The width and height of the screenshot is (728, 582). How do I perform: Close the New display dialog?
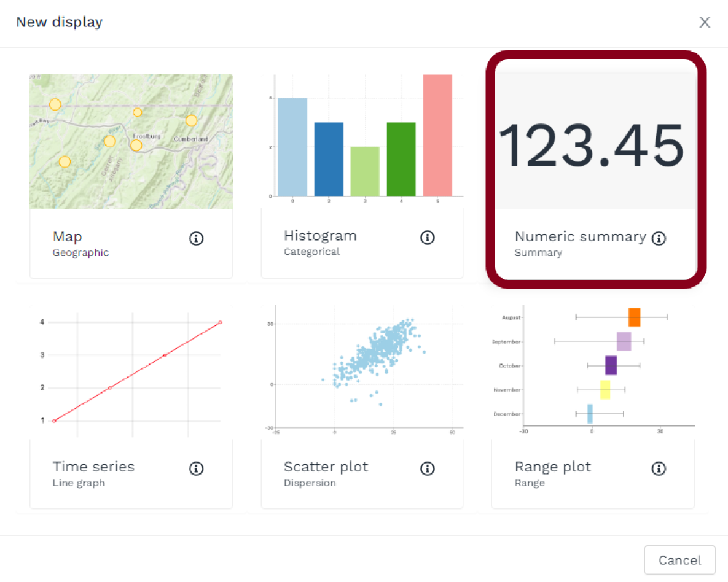click(705, 23)
